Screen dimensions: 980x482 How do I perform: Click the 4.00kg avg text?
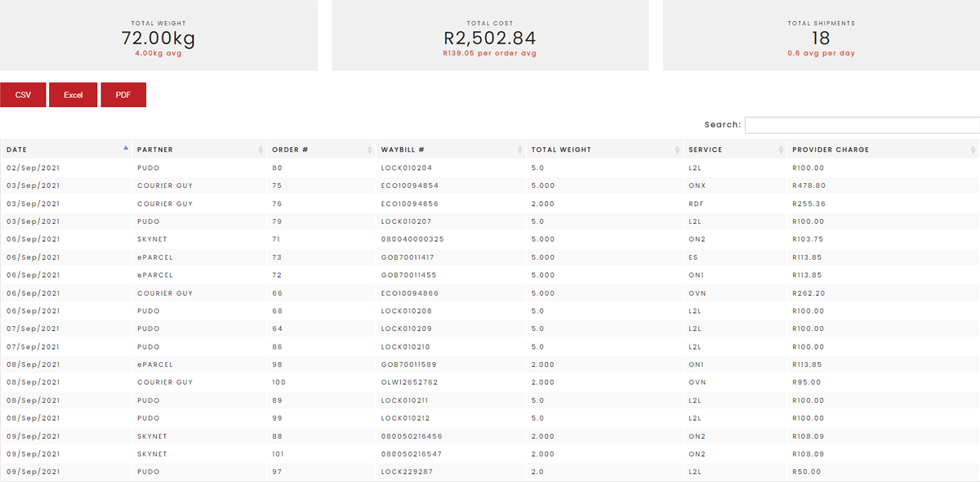coord(158,53)
